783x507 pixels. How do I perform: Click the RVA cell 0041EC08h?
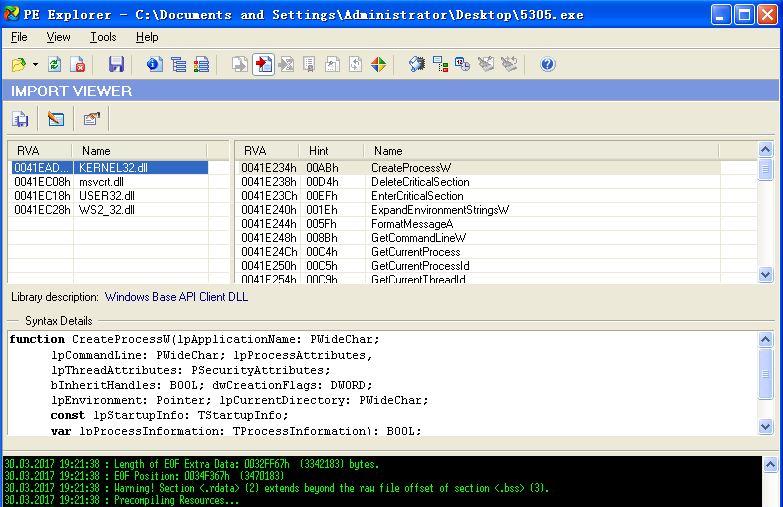pos(42,182)
